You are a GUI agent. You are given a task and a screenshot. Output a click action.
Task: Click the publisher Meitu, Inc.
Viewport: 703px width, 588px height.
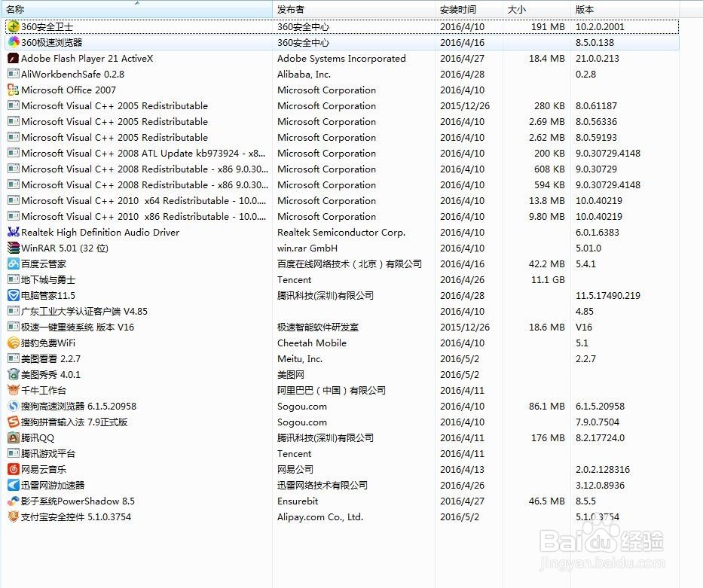[299, 358]
